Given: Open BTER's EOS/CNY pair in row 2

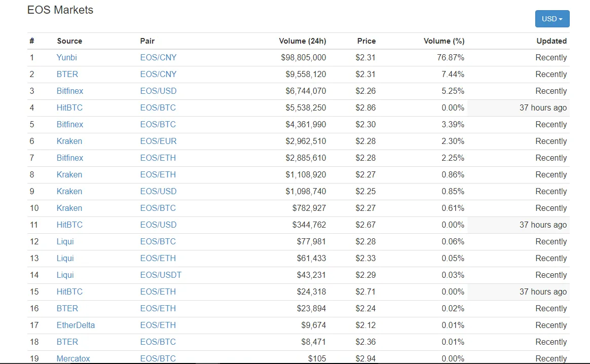Looking at the screenshot, I should [159, 74].
